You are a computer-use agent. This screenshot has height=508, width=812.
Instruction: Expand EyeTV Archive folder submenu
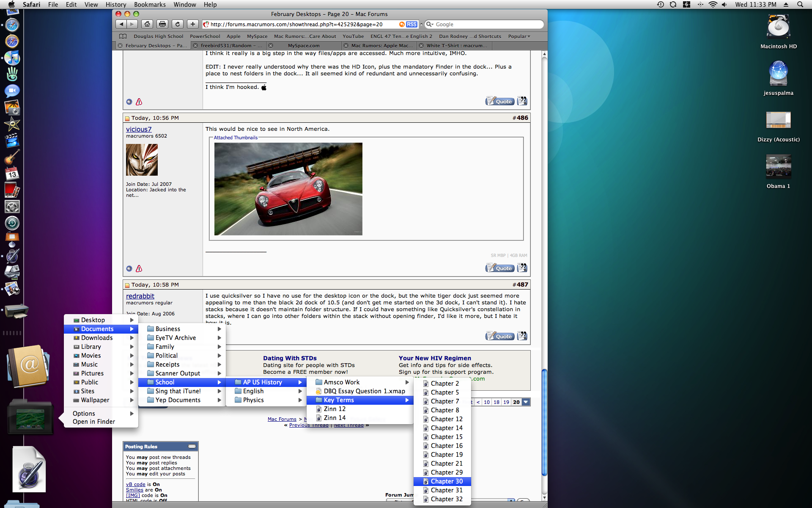[182, 338]
